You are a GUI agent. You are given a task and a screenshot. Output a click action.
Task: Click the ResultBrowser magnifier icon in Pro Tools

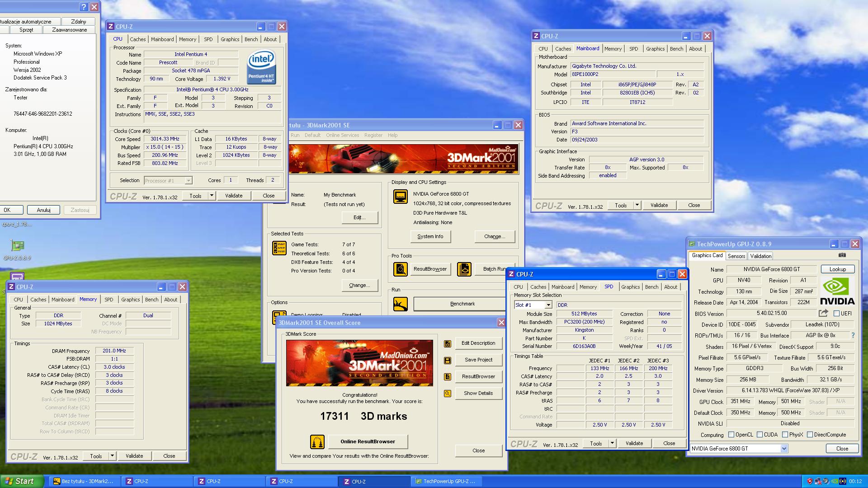click(400, 269)
